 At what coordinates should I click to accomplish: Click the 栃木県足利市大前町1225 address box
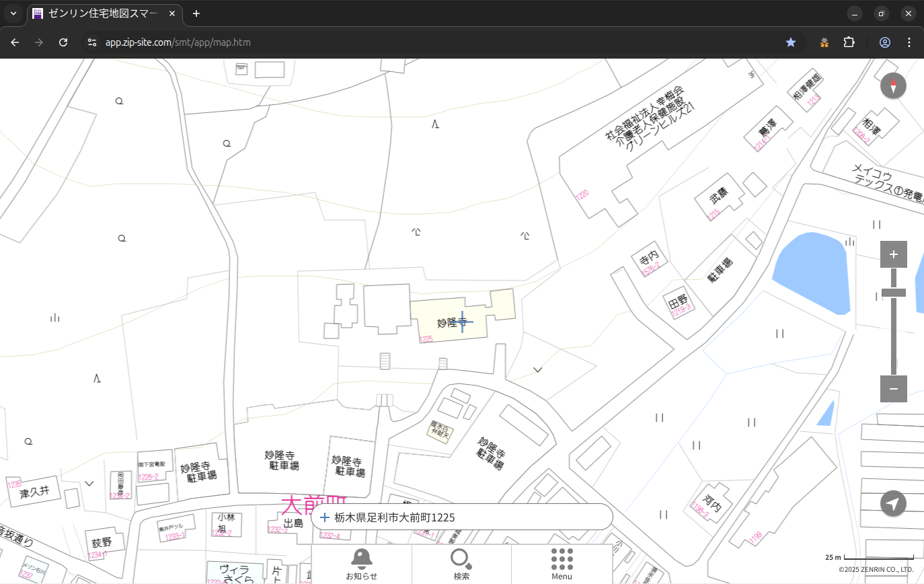click(x=461, y=517)
